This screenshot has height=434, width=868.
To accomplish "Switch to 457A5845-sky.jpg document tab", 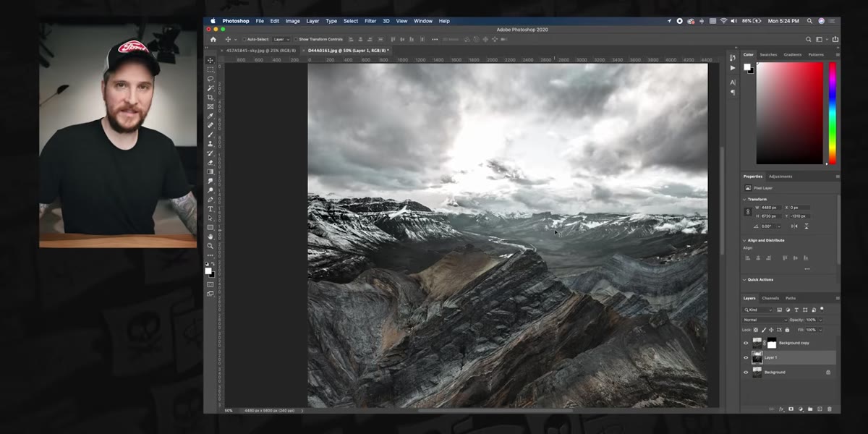I will tap(260, 51).
